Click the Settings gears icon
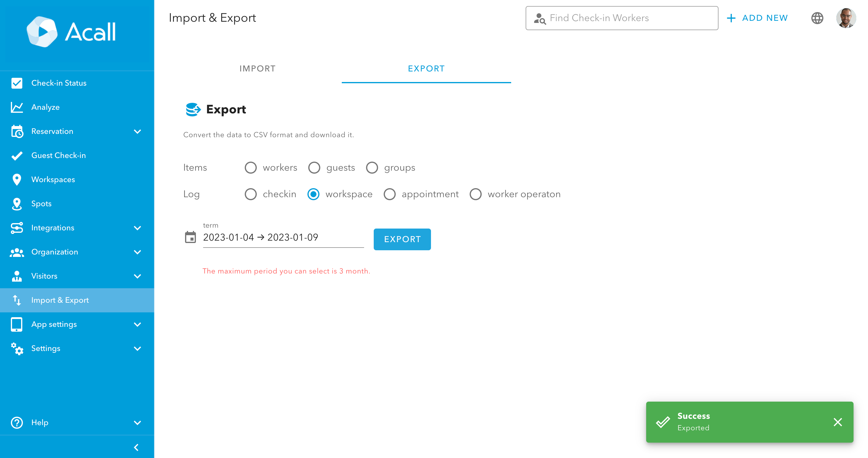Screen dimensions: 868x458 pyautogui.click(x=17, y=349)
